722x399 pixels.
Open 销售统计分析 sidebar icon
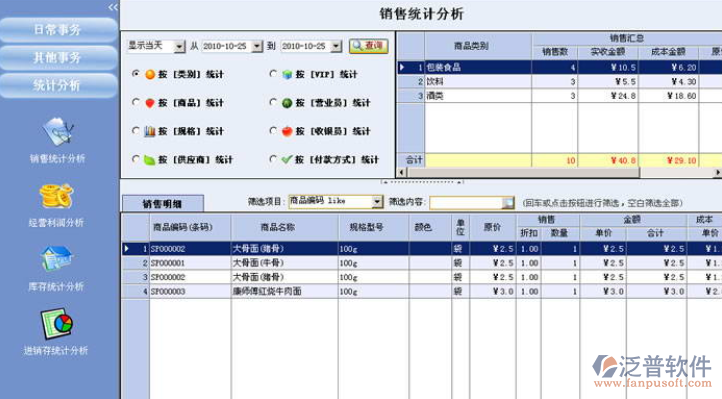(x=58, y=132)
